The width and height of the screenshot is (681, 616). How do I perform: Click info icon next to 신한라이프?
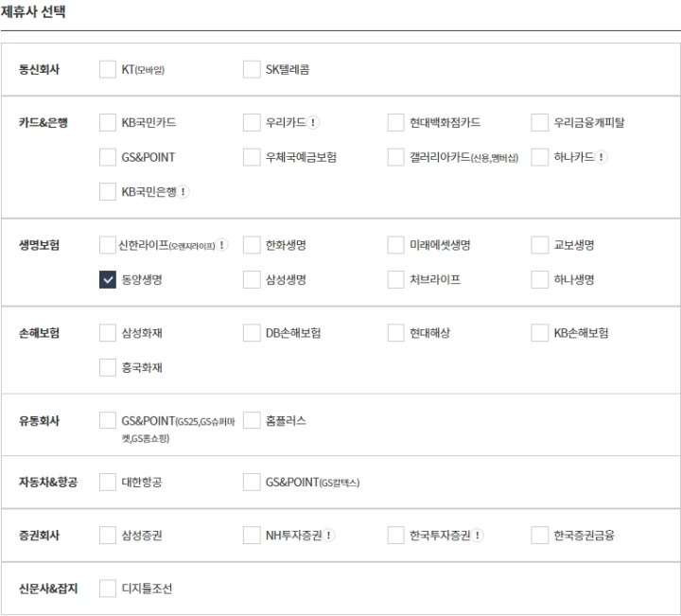tap(222, 245)
